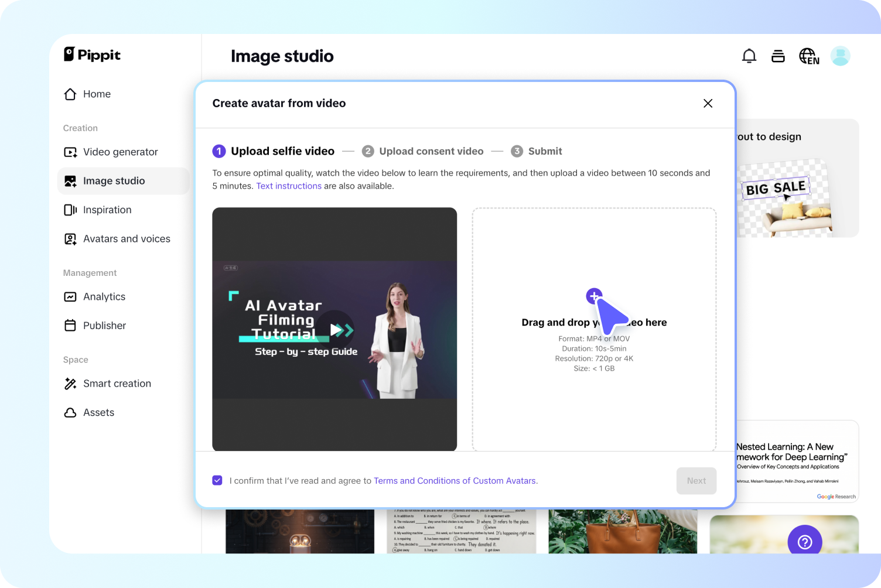Screen dimensions: 881x588
Task: Close the Create avatar dialog
Action: [x=708, y=103]
